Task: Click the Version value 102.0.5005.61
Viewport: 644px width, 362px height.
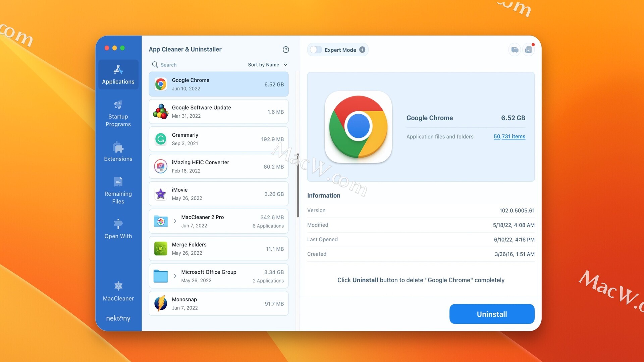Action: click(517, 210)
